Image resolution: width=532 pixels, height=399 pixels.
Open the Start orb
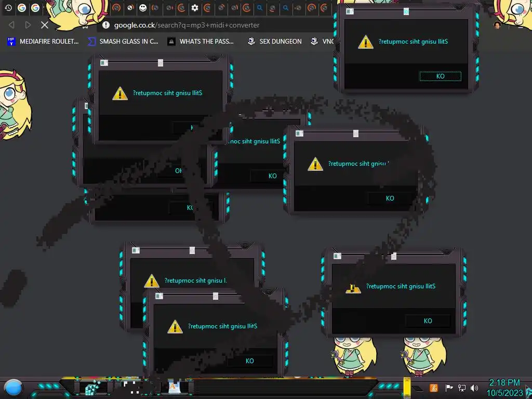(x=14, y=388)
